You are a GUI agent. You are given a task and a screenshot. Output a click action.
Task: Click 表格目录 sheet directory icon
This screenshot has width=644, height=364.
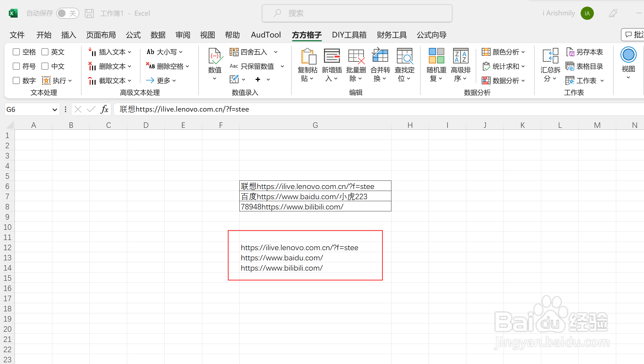click(x=570, y=66)
